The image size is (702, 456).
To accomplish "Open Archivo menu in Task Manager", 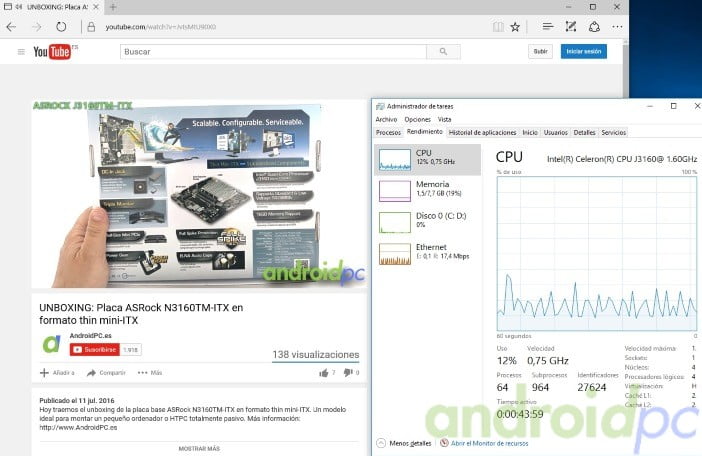I will pos(386,119).
